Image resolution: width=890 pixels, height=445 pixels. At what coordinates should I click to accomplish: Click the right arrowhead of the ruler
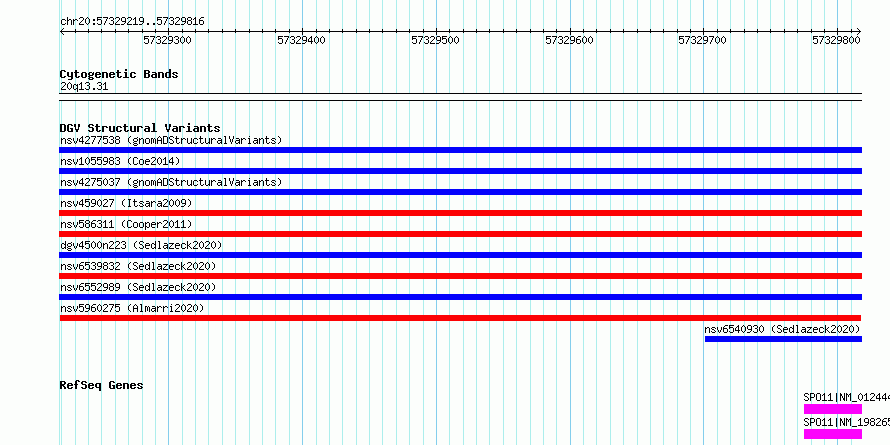coord(859,31)
